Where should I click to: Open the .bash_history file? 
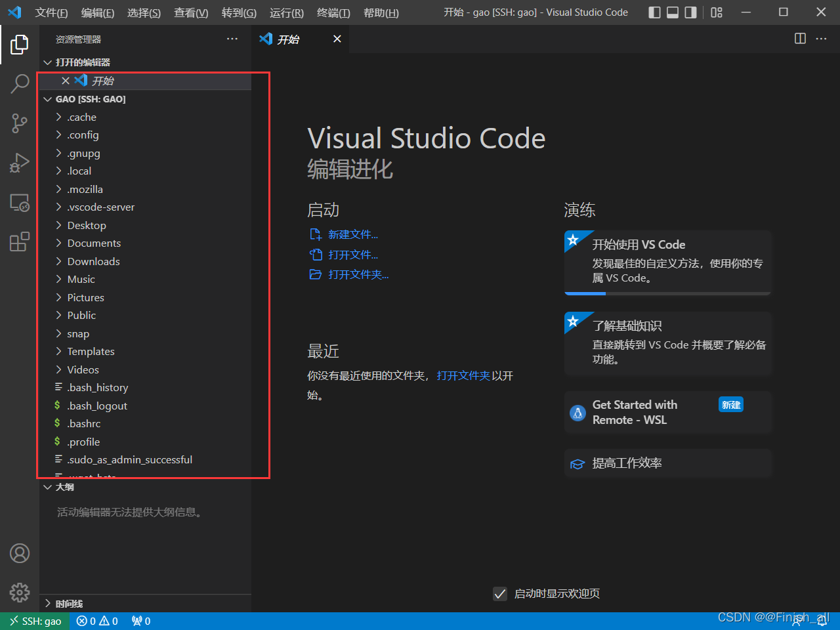pyautogui.click(x=144, y=388)
